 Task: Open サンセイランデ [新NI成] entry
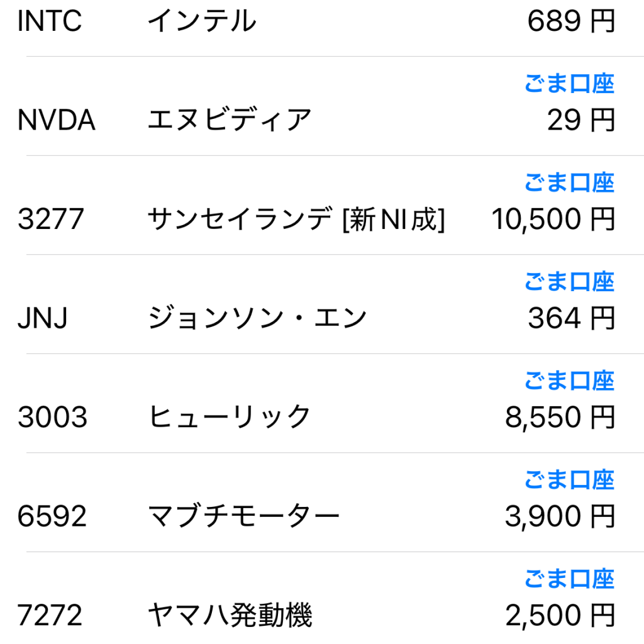coord(296,219)
